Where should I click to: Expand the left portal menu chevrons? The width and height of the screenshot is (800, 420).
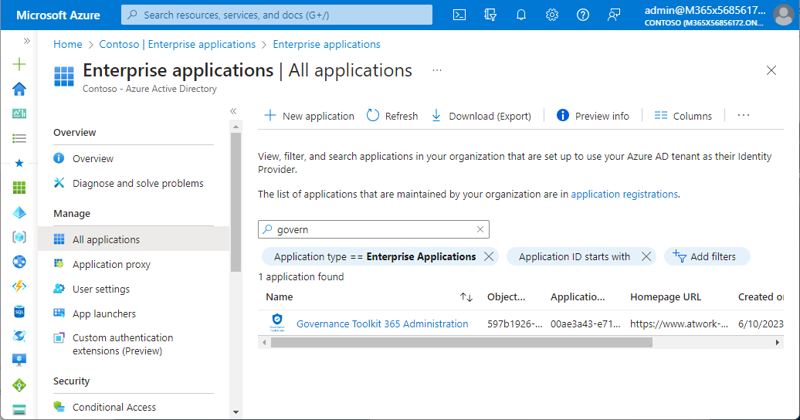point(27,41)
